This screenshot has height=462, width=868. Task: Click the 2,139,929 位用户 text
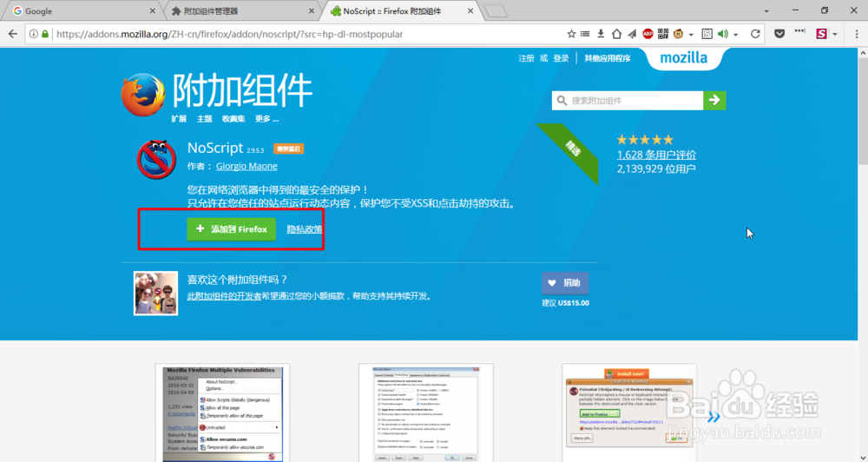pyautogui.click(x=656, y=169)
